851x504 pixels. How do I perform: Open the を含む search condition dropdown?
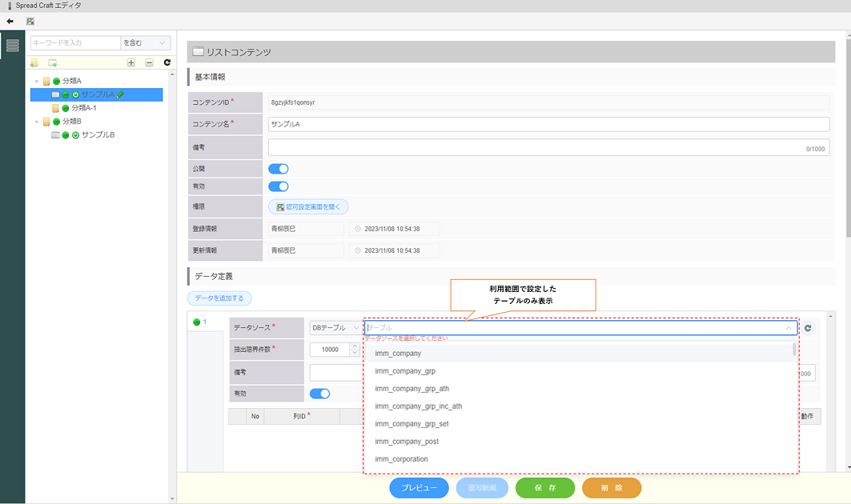(x=146, y=42)
